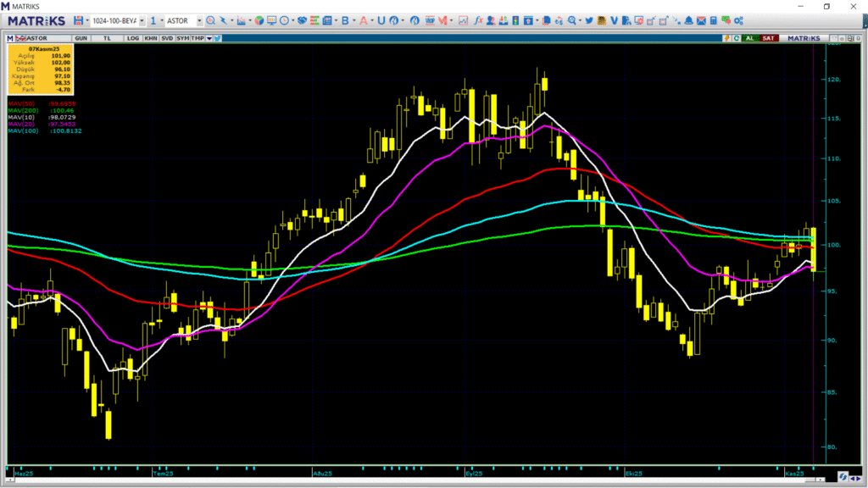Viewport: 868px width, 488px height.
Task: Select the GUN period tab
Action: (81, 38)
